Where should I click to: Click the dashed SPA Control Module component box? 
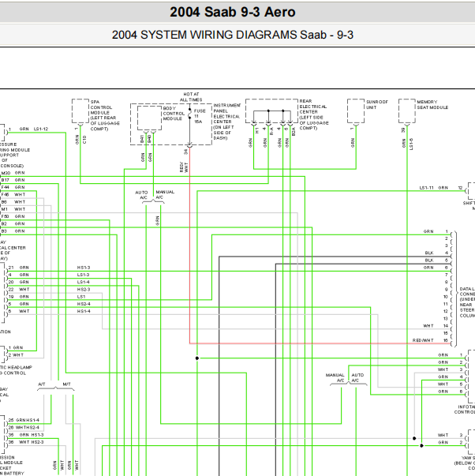tap(80, 111)
